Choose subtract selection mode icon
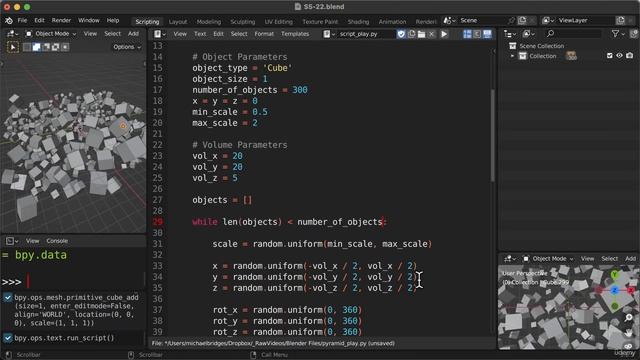This screenshot has height=360, width=640. pos(46,47)
